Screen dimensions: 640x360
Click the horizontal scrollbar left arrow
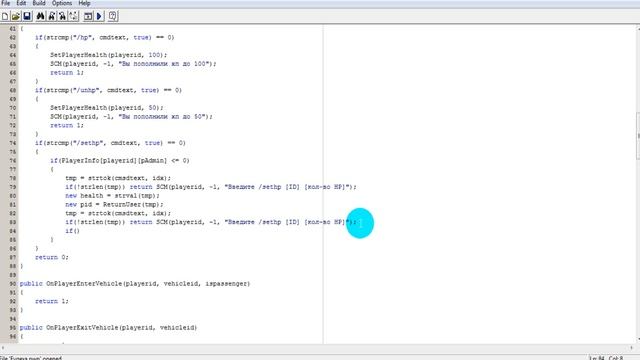[x=3, y=348]
